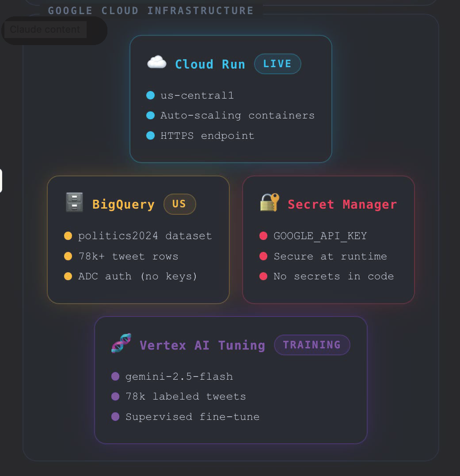The image size is (460, 476).
Task: Select the US badge next to BigQuery
Action: 179,204
